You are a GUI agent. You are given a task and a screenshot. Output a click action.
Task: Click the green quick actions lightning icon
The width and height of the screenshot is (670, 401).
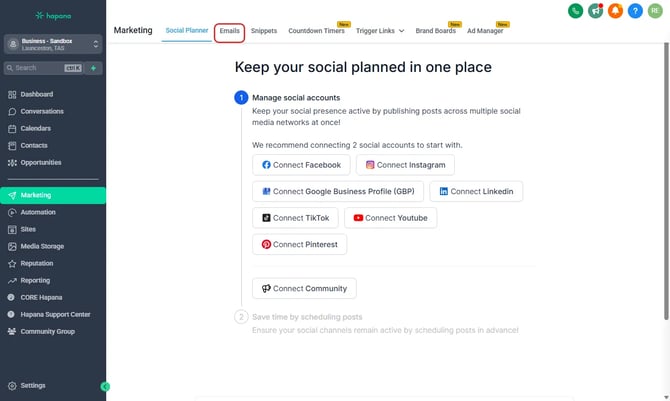pyautogui.click(x=94, y=68)
